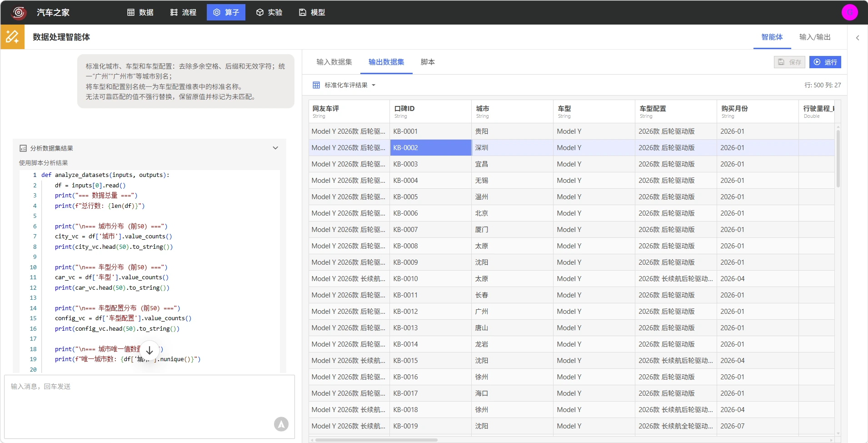
Task: Focus the 输入消息 chat input field
Action: coord(150,407)
